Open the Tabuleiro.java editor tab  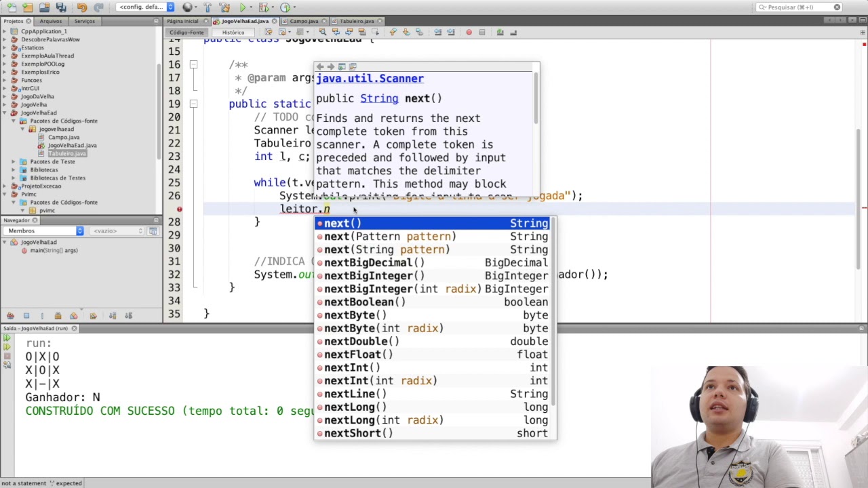[x=357, y=21]
